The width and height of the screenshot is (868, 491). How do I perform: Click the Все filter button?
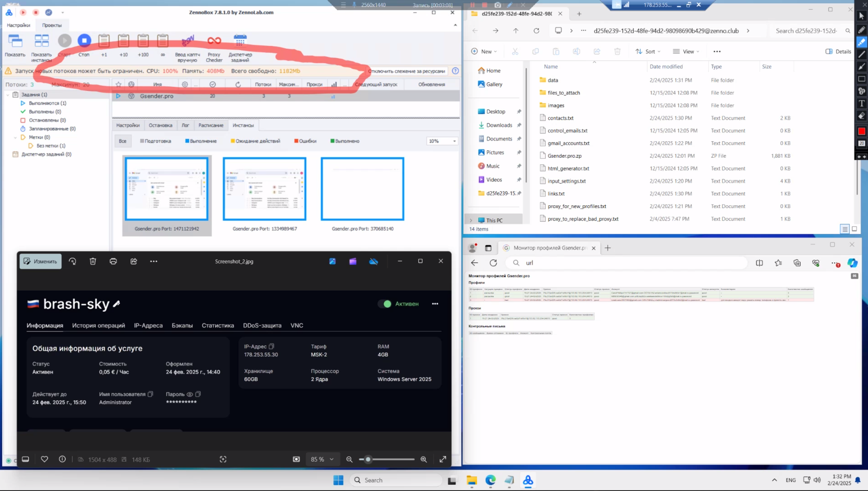pos(123,141)
